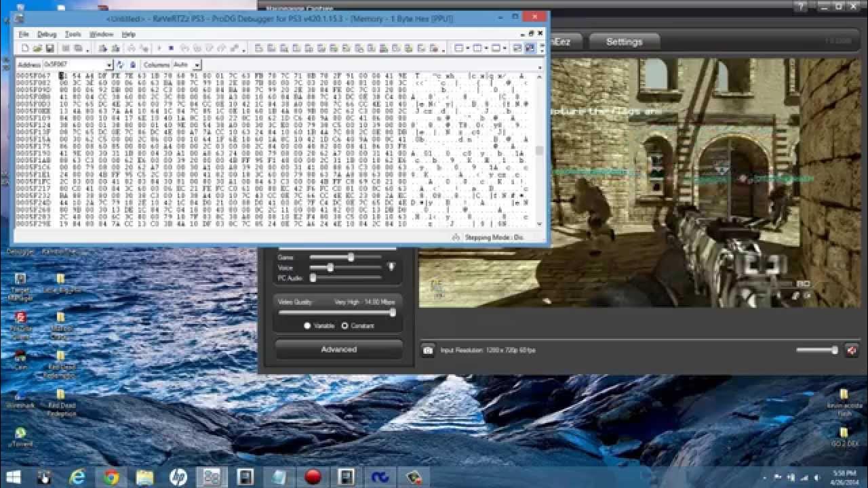Adjust the PC Audio slider
The width and height of the screenshot is (868, 488).
point(346,278)
